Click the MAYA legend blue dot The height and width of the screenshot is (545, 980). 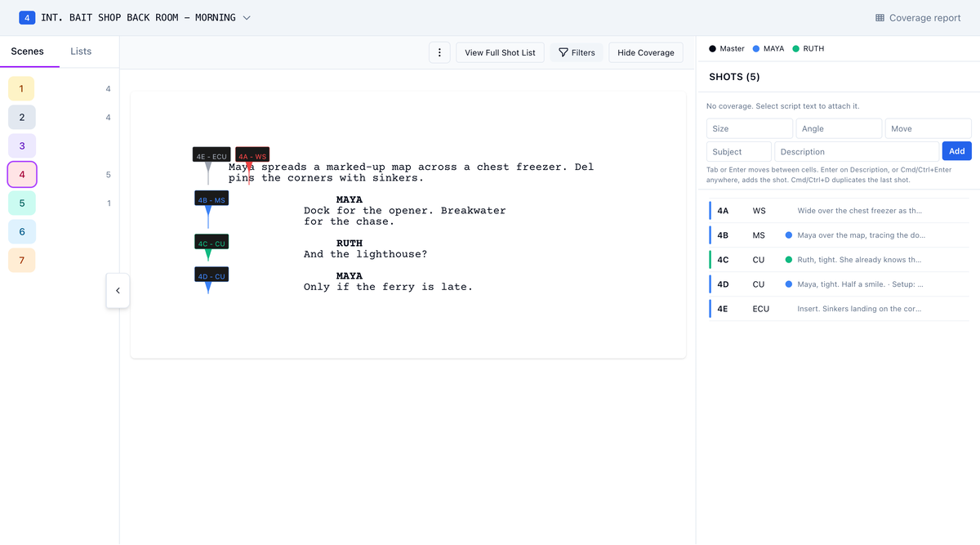[x=756, y=48]
